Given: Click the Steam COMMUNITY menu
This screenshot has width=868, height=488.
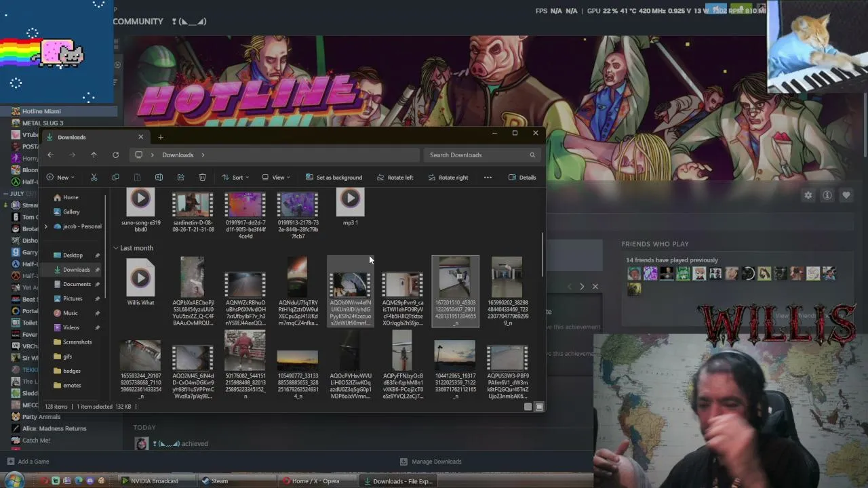Looking at the screenshot, I should (x=138, y=22).
